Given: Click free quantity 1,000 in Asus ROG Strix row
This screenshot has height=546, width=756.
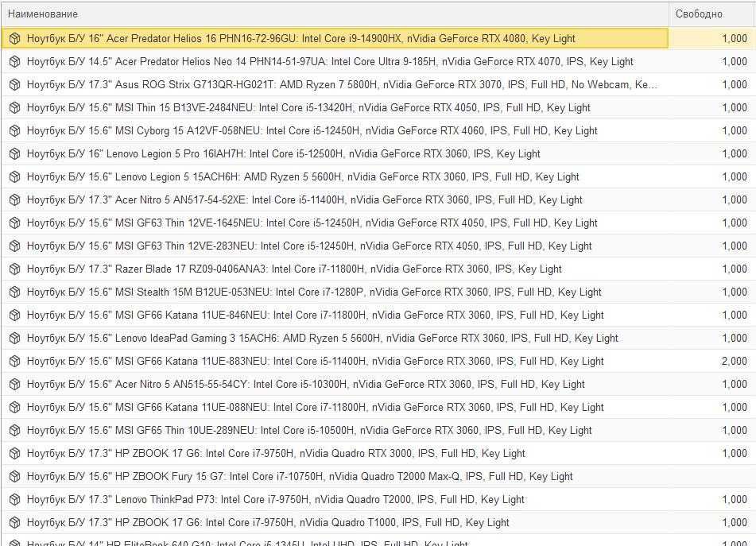Looking at the screenshot, I should pos(735,85).
